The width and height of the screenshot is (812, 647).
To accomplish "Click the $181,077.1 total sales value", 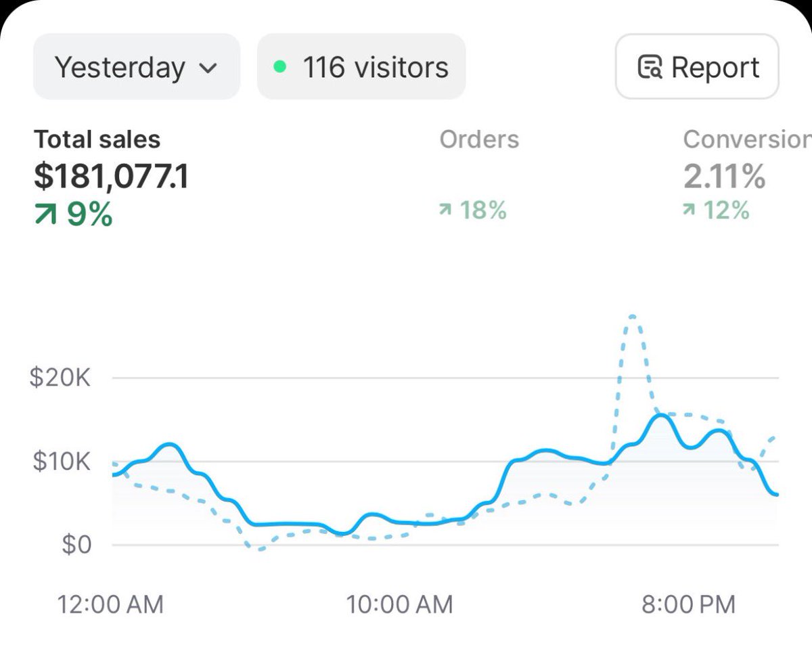I will (112, 176).
